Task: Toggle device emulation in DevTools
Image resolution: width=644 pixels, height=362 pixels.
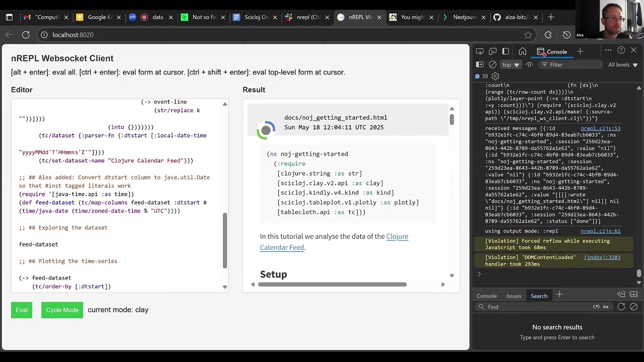Action: point(493,51)
